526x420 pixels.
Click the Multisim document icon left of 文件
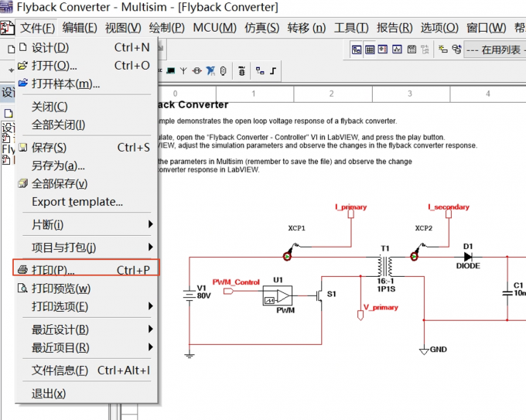tap(7, 28)
